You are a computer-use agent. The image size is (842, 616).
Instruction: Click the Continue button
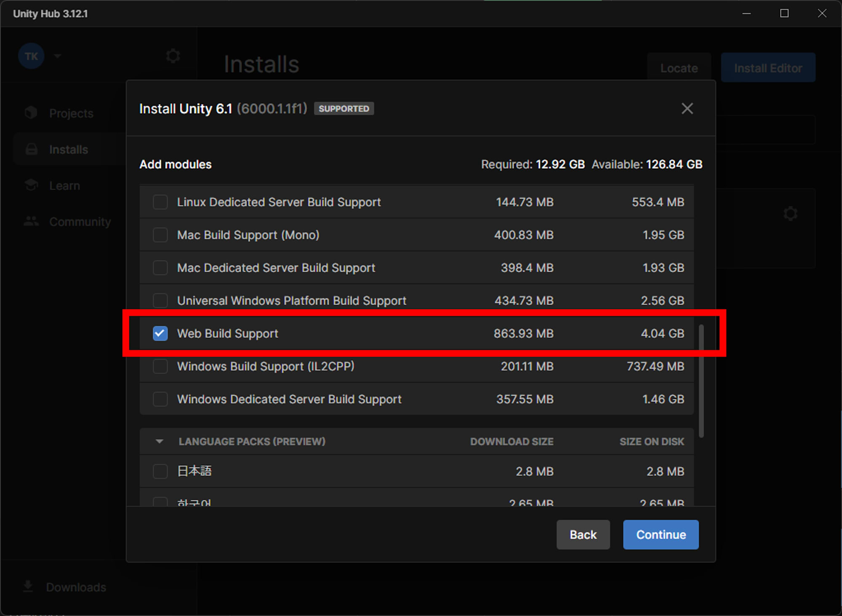[x=661, y=534]
